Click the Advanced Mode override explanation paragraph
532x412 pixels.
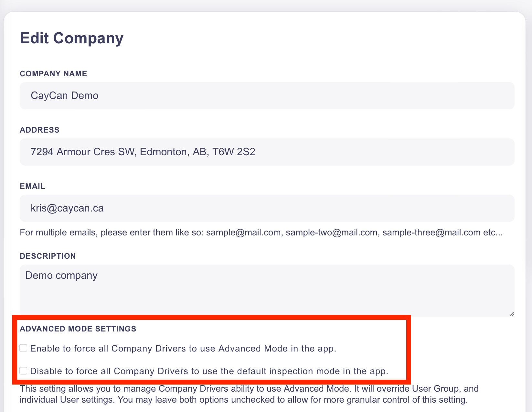(x=249, y=394)
